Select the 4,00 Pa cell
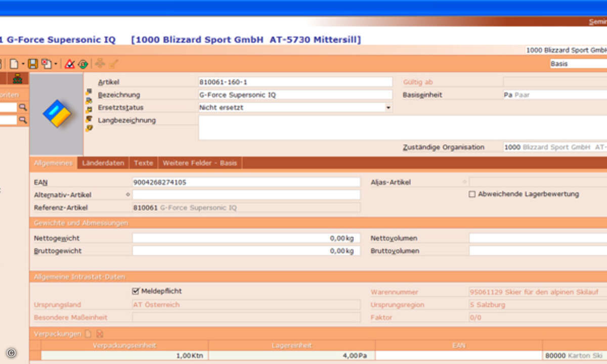Image resolution: width=607 pixels, height=364 pixels. coord(292,355)
